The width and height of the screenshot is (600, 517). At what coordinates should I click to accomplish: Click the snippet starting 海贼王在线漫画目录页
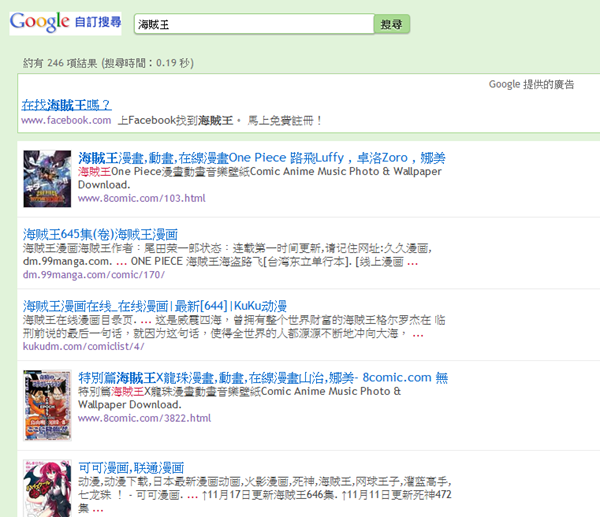(234, 326)
